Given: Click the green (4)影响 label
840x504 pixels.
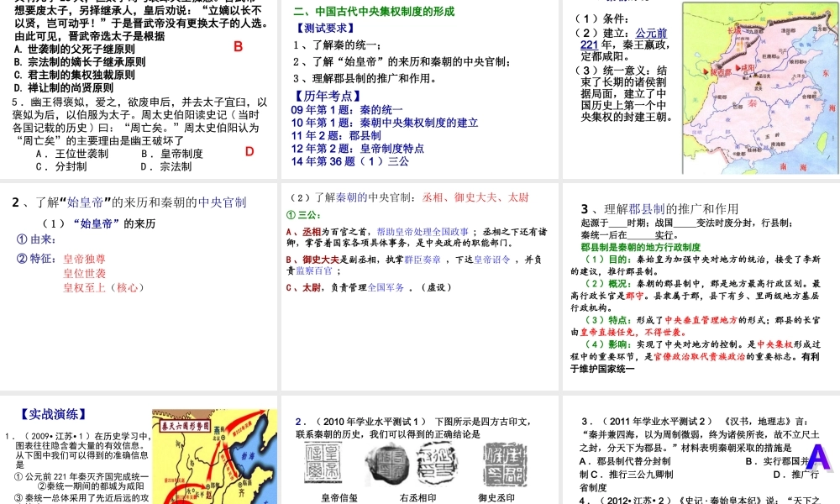Looking at the screenshot, I should point(608,344).
